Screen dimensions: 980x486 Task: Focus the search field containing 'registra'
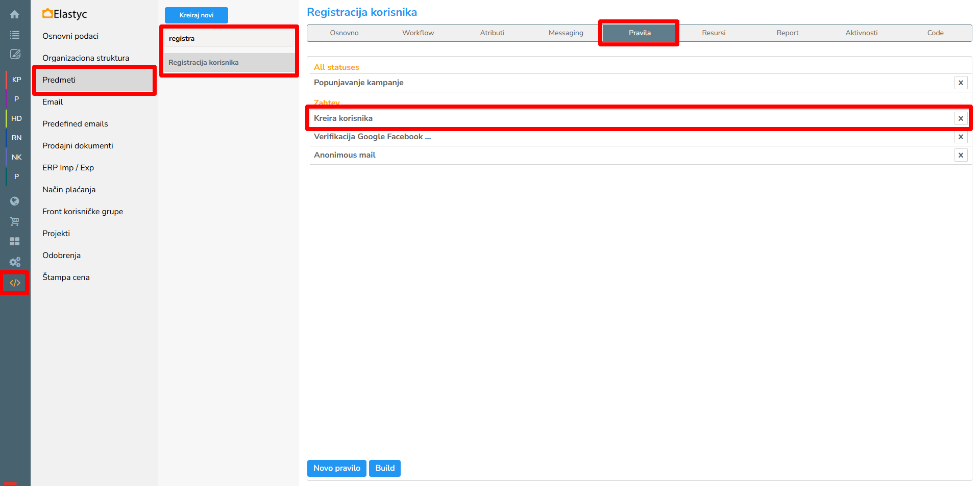[x=229, y=39]
